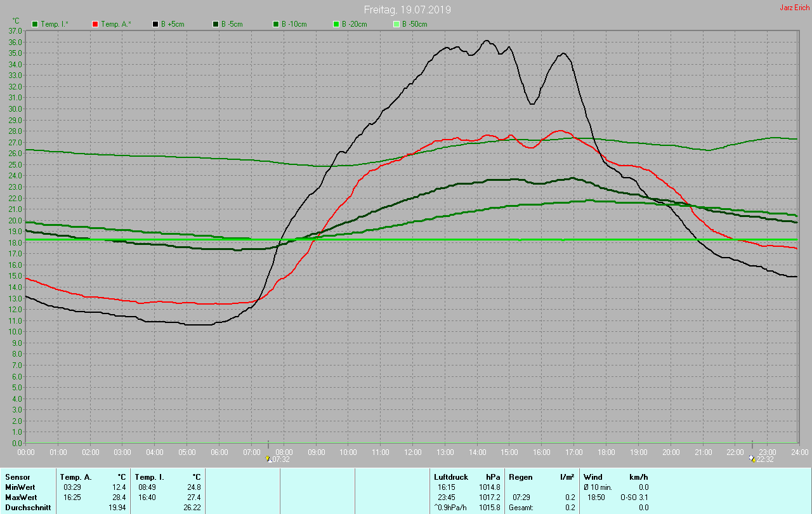Click the '03:29' minimum time cell
Viewport: 812px width, 514px height.
(x=72, y=487)
